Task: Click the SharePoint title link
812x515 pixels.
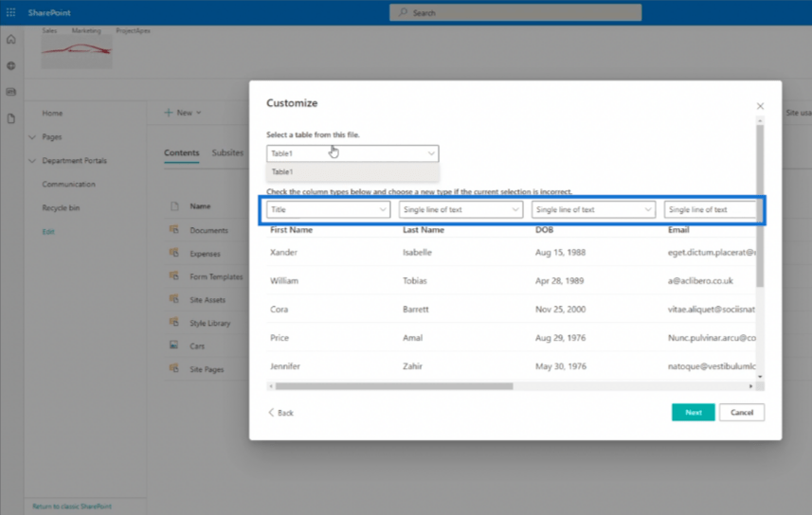Action: [x=49, y=12]
